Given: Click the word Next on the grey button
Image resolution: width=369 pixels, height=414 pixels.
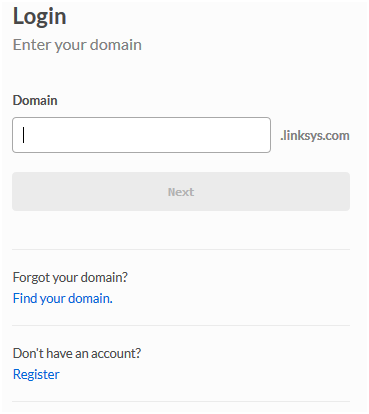Looking at the screenshot, I should pyautogui.click(x=181, y=192).
